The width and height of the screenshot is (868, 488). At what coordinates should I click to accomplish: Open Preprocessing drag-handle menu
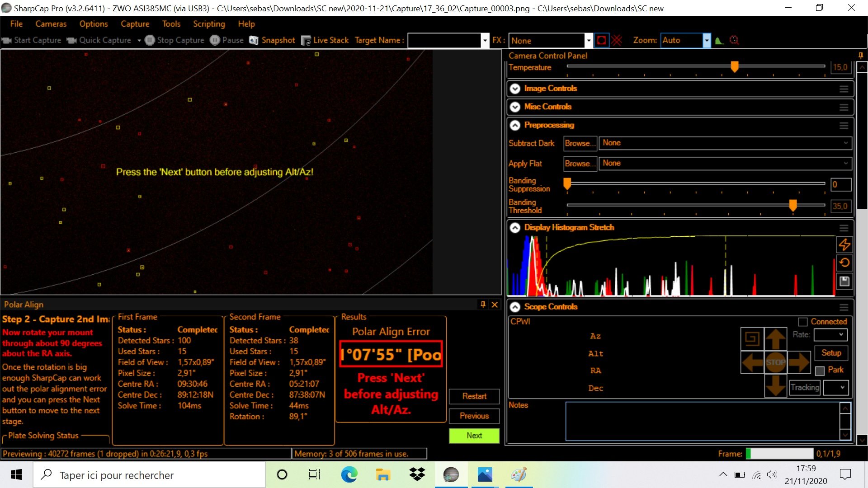844,125
